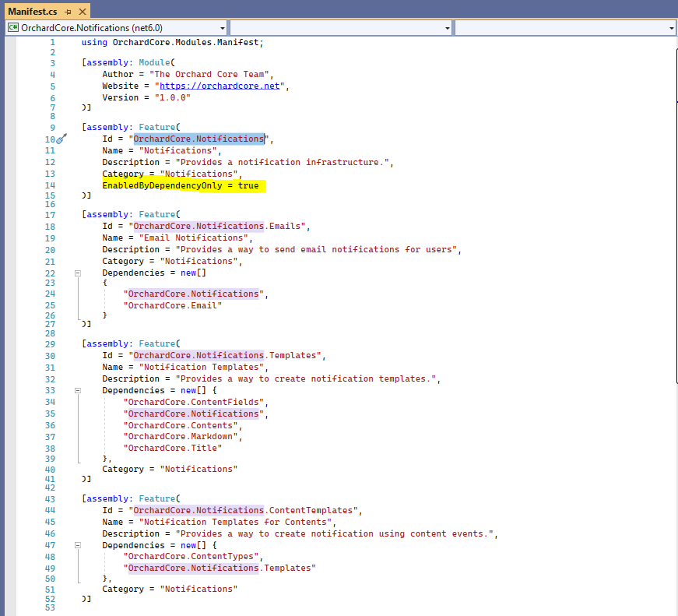Screen dimensions: 678x616
Task: Click "OrchardCore.Notifications.ContentTemplates" Id string
Action: 243,510
